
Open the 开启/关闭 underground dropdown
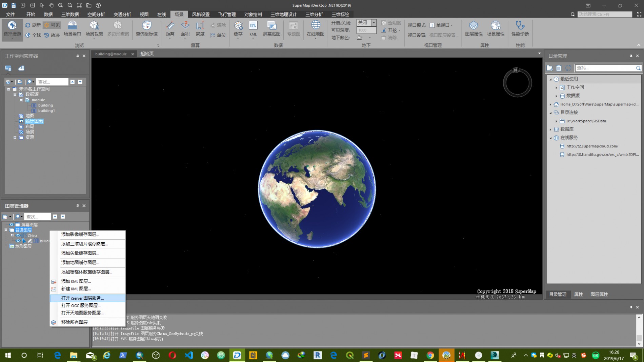pyautogui.click(x=374, y=23)
